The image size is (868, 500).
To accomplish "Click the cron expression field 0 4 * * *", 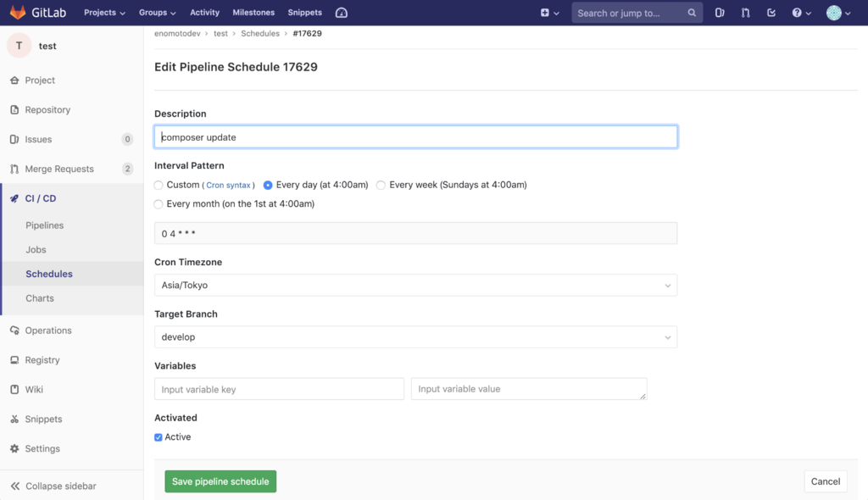I will point(415,234).
